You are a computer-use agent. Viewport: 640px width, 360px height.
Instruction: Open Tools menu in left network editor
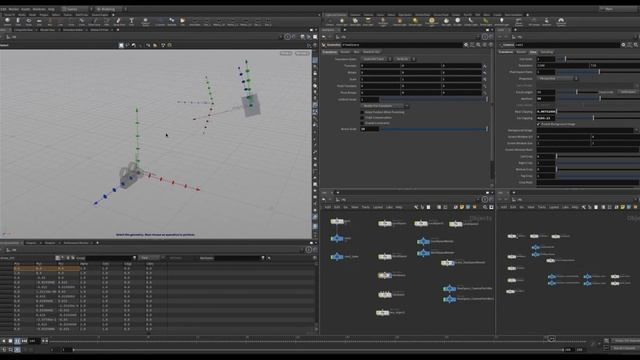(365, 207)
